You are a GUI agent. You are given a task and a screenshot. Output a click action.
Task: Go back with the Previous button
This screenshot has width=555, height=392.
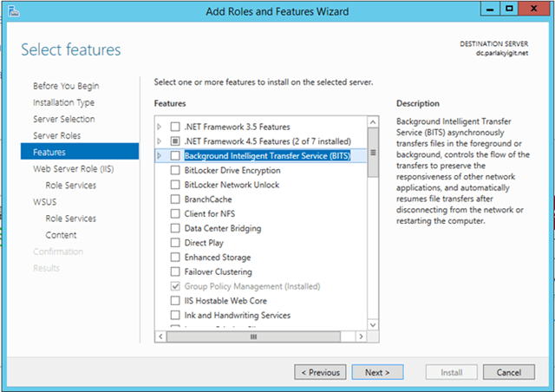[x=319, y=372]
